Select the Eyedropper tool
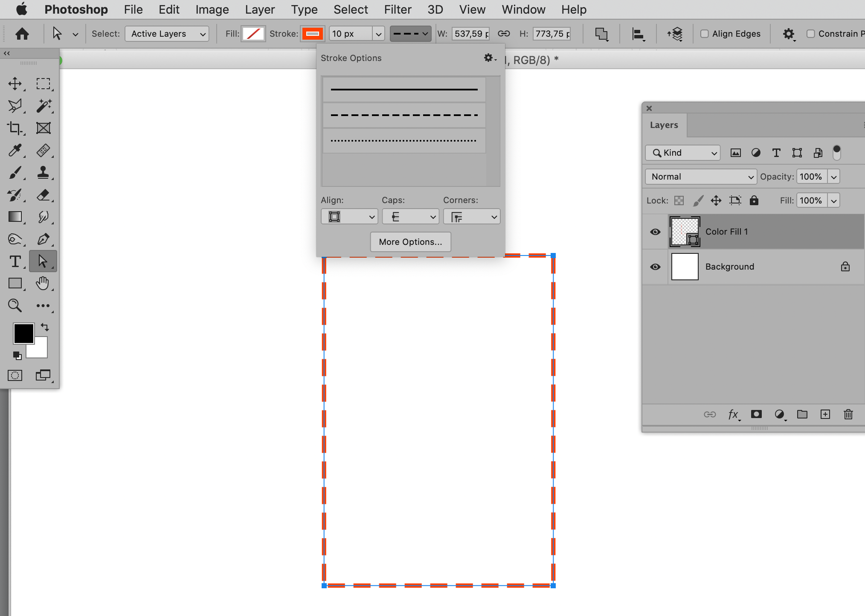865x616 pixels. (x=16, y=151)
